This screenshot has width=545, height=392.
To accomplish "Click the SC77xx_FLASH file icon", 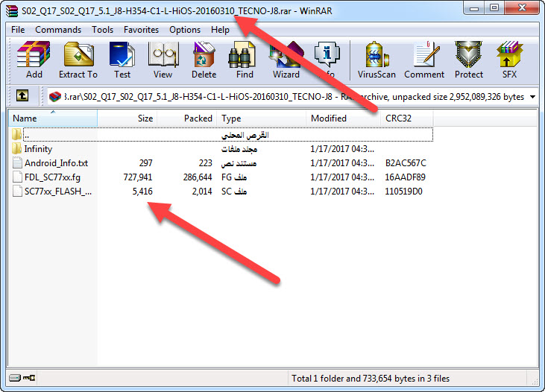I will click(17, 191).
